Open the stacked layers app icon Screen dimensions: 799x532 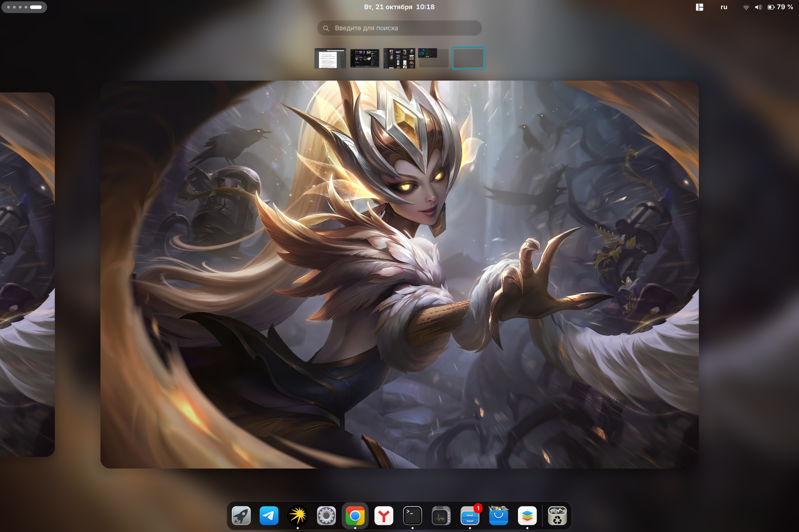coord(527,516)
